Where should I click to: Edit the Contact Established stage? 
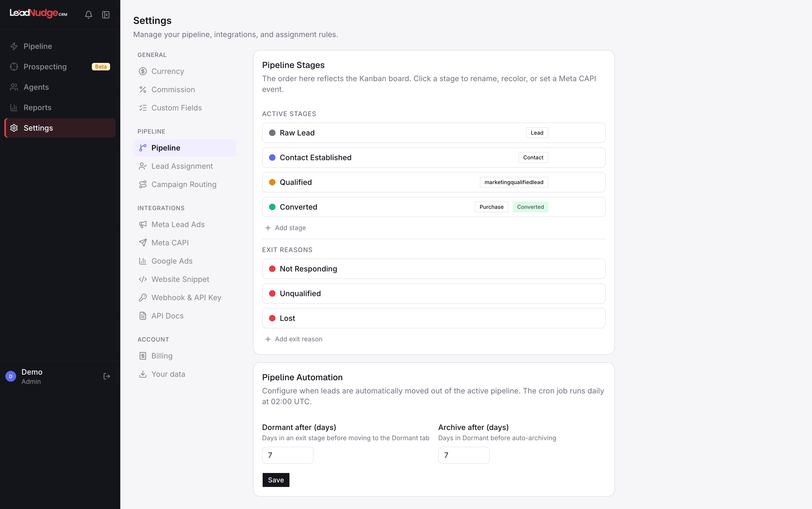[x=434, y=157]
